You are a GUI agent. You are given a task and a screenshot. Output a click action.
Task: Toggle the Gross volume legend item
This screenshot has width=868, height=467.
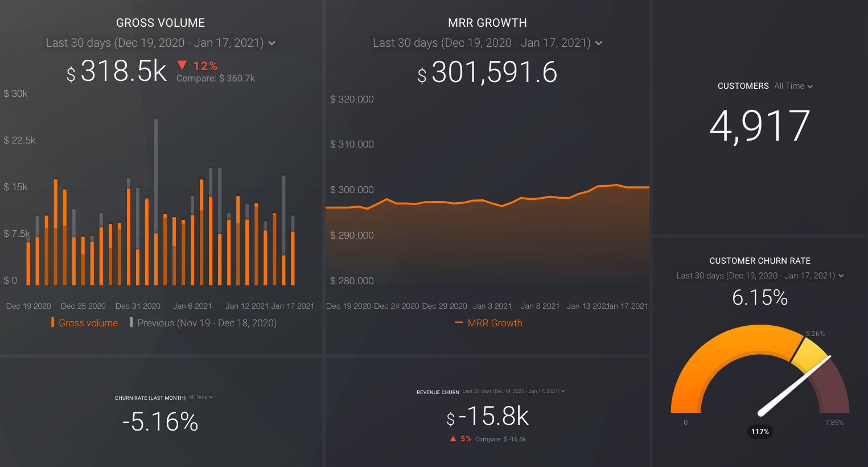tap(84, 323)
